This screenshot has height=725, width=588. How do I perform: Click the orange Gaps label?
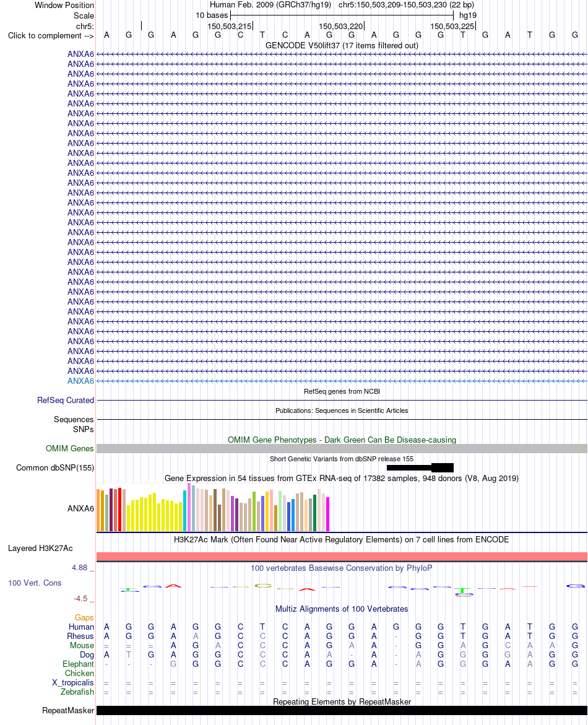click(x=84, y=618)
